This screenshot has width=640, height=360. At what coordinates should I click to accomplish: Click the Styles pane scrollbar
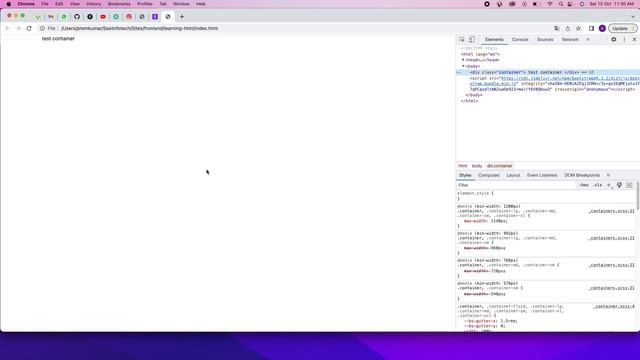[638, 195]
